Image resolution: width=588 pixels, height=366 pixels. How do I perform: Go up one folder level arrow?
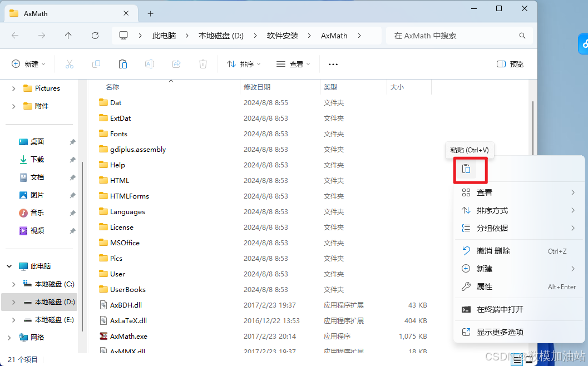coord(68,36)
